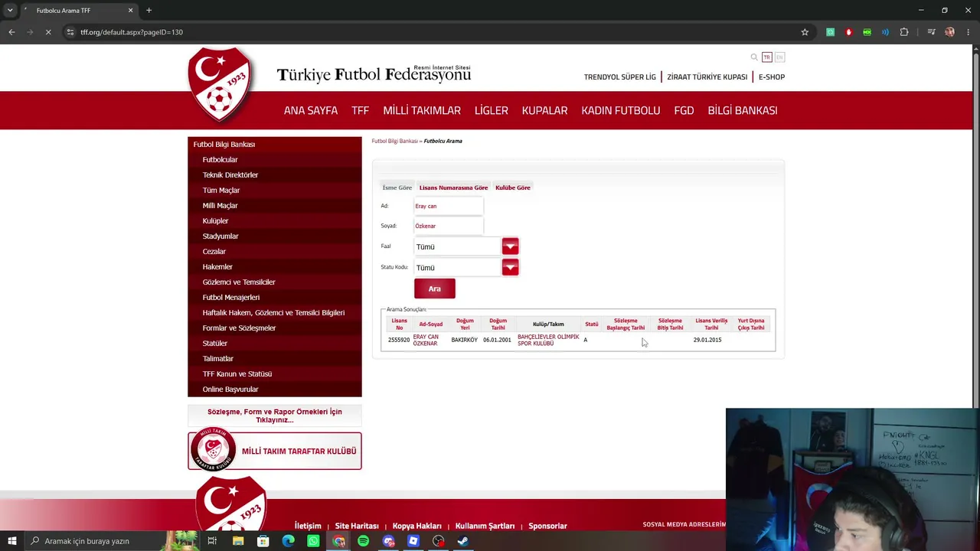The width and height of the screenshot is (980, 551).
Task: Open the KUPALAR menu
Action: point(545,110)
